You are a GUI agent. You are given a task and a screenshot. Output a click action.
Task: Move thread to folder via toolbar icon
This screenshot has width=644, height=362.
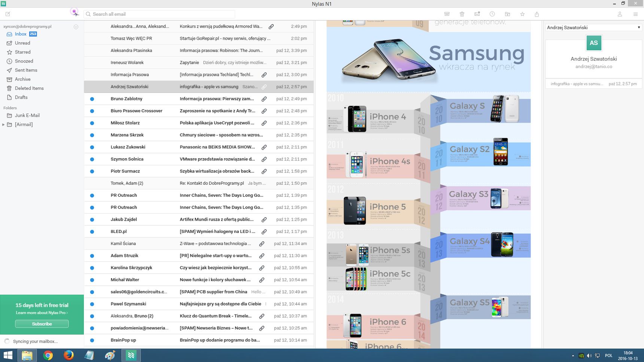pos(507,14)
